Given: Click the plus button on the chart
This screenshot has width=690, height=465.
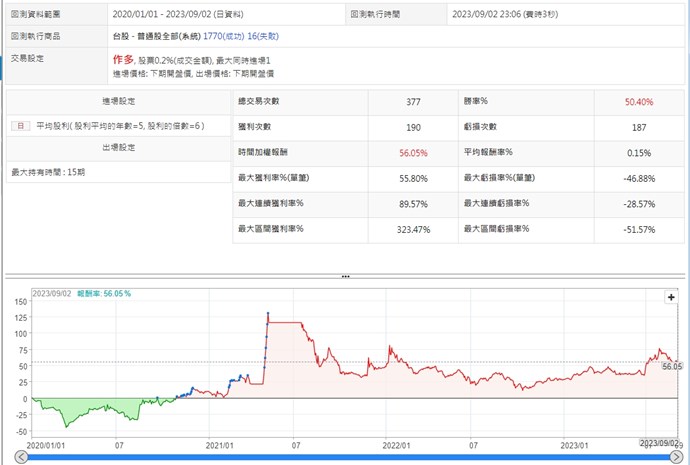Looking at the screenshot, I should (x=672, y=298).
